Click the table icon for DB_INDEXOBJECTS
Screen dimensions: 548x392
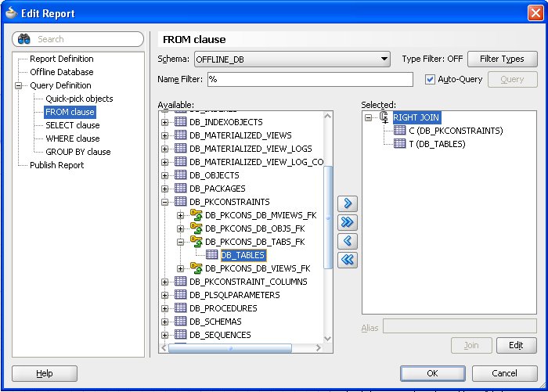(x=180, y=121)
